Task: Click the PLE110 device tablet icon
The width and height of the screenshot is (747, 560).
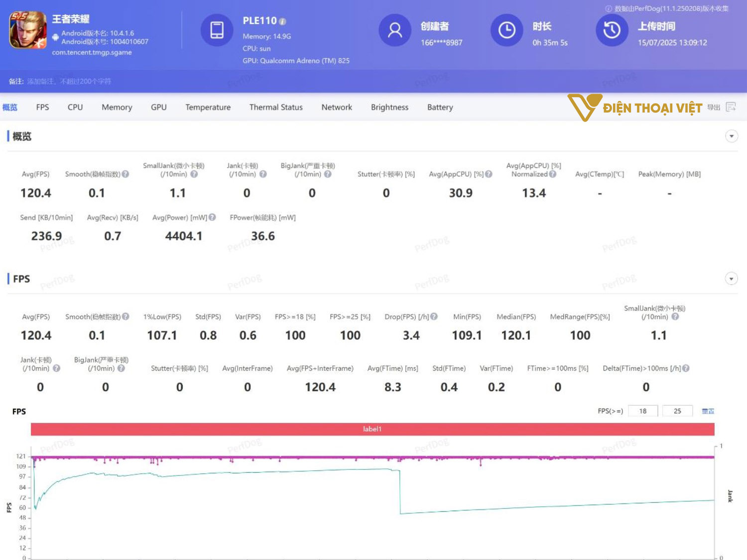Action: [217, 30]
